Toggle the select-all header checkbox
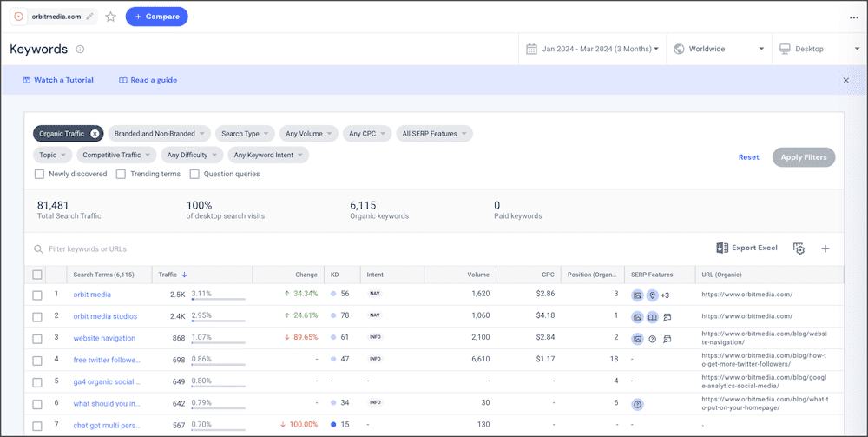Image resolution: width=868 pixels, height=437 pixels. click(x=37, y=275)
